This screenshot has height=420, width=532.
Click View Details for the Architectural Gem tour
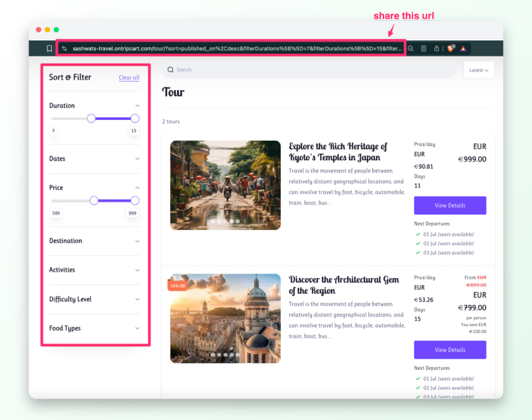point(450,350)
